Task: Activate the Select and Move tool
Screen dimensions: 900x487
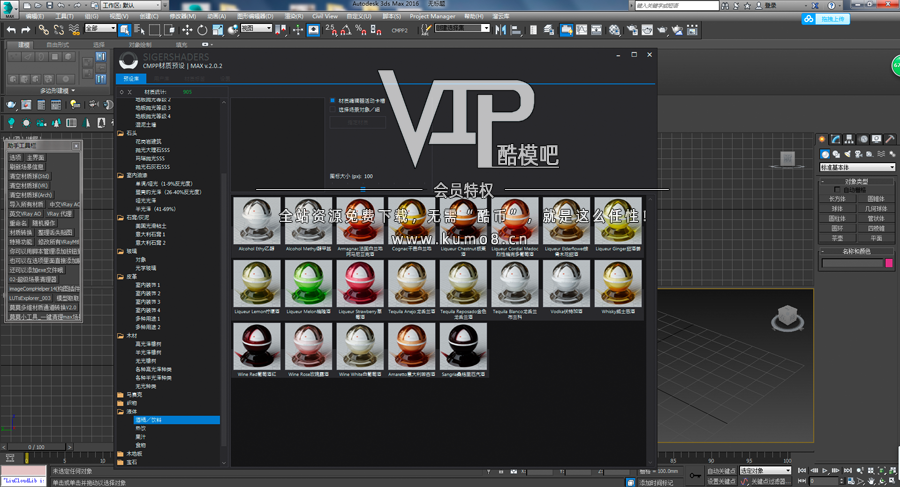Action: click(187, 30)
